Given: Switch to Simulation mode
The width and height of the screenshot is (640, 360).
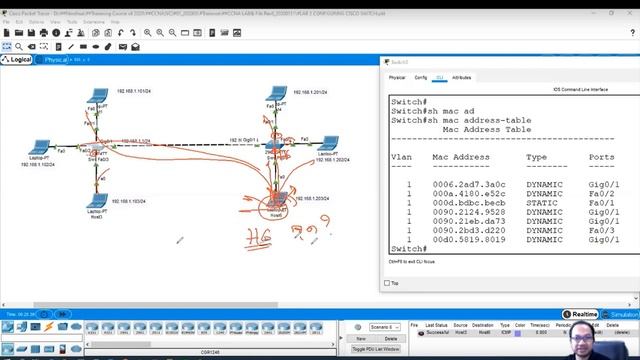Looking at the screenshot, I should tap(620, 314).
